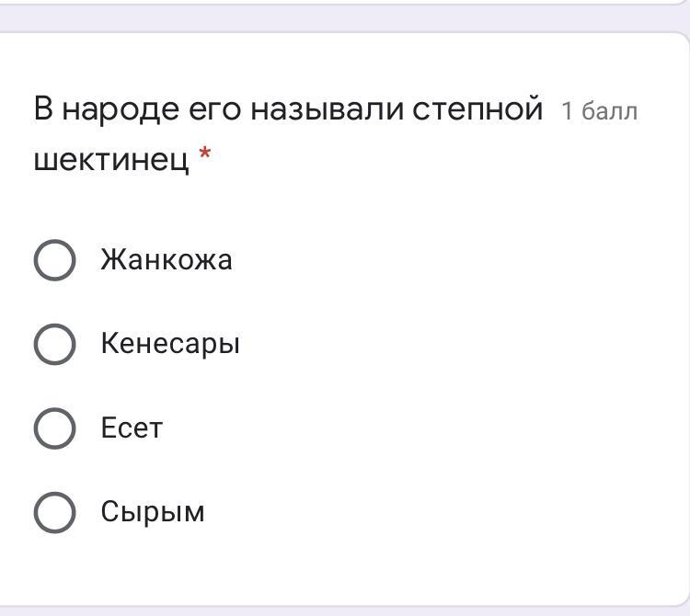Pick the Сырым radio option
690x616 pixels.
point(54,512)
